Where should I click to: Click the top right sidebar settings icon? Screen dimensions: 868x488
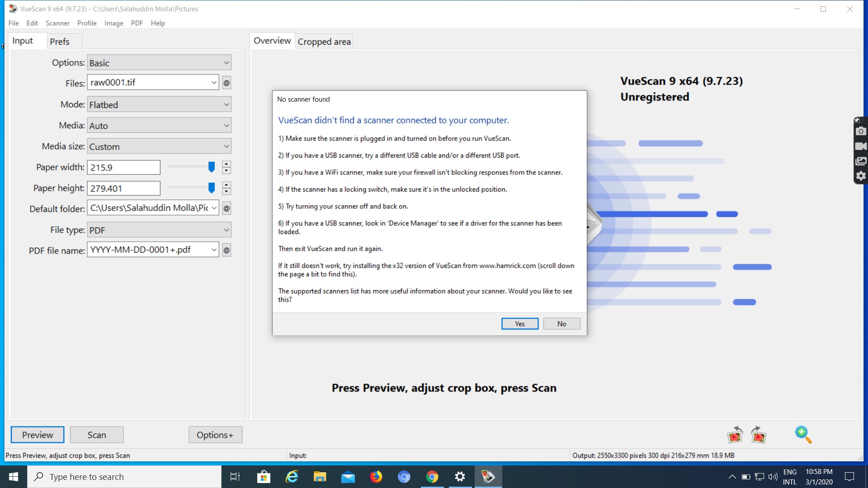[x=860, y=176]
